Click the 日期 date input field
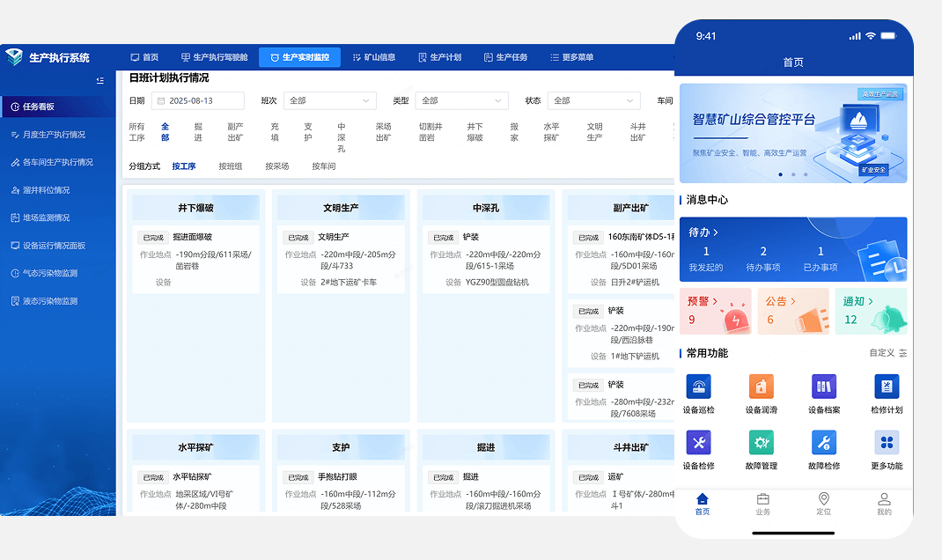 point(198,101)
